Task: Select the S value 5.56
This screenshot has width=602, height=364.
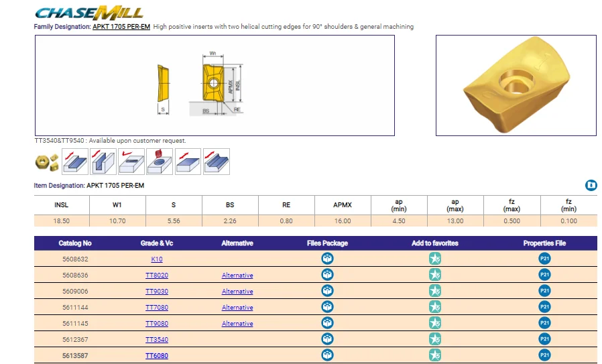Action: click(174, 221)
